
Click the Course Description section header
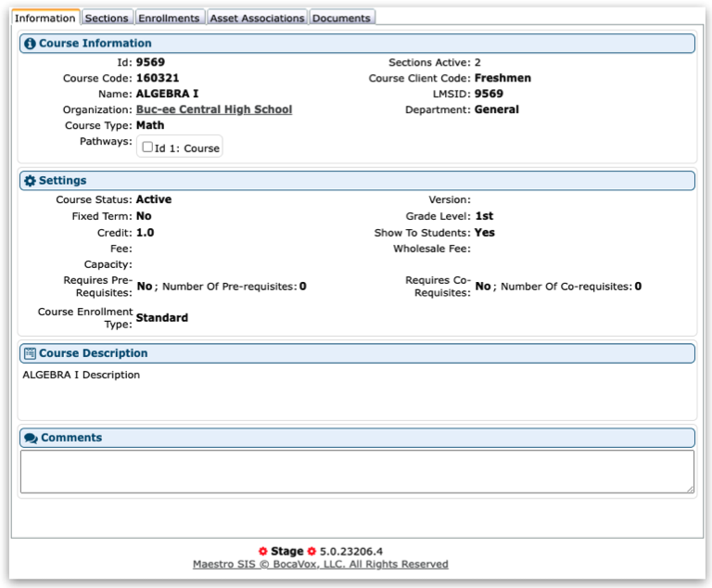[x=357, y=353]
